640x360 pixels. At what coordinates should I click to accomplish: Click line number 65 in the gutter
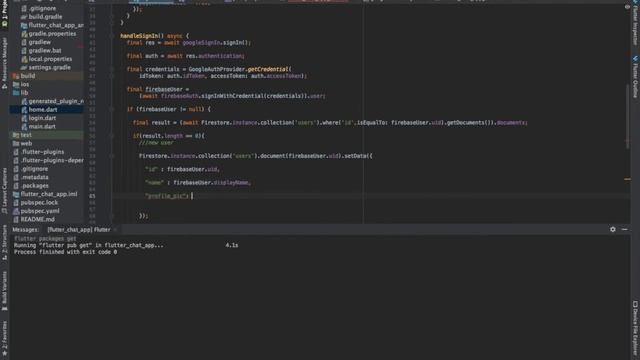[92, 196]
